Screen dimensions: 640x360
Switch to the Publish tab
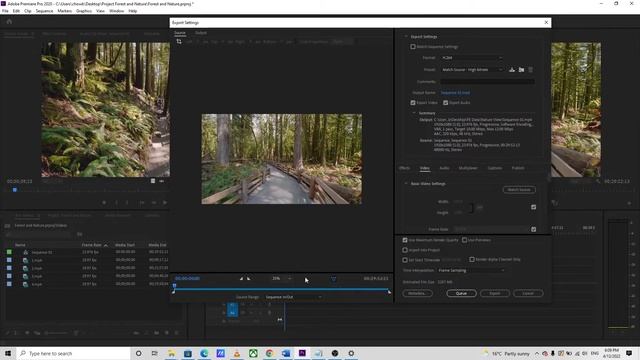(x=518, y=168)
